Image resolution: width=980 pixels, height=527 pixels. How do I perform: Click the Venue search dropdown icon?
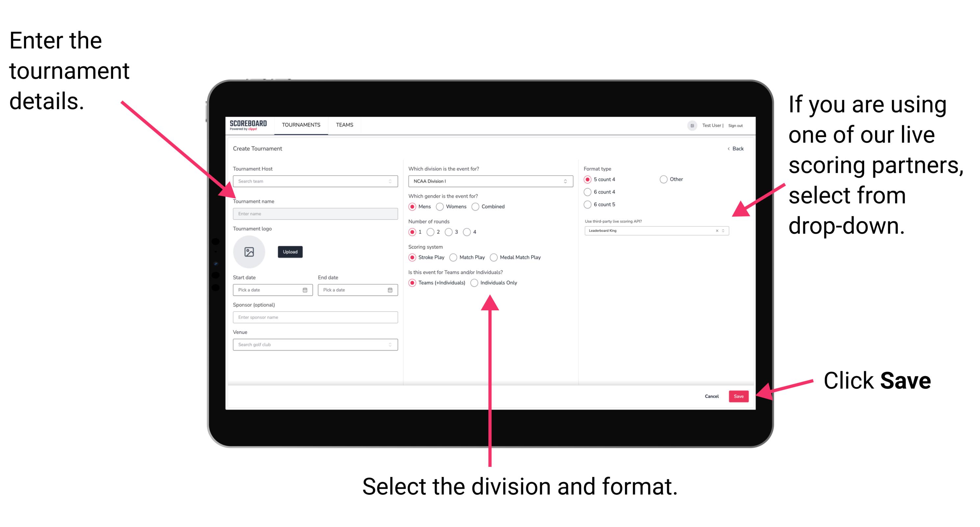(390, 345)
